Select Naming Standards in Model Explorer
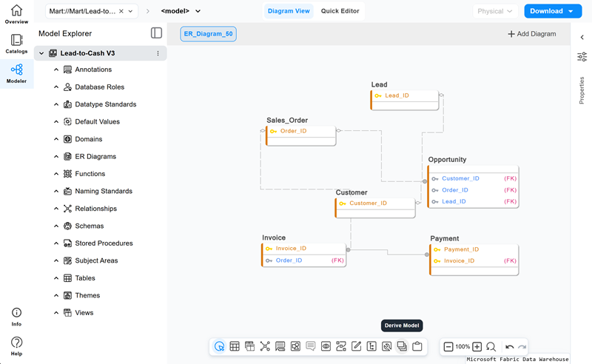Screen dimensions: 592x364 [104, 191]
